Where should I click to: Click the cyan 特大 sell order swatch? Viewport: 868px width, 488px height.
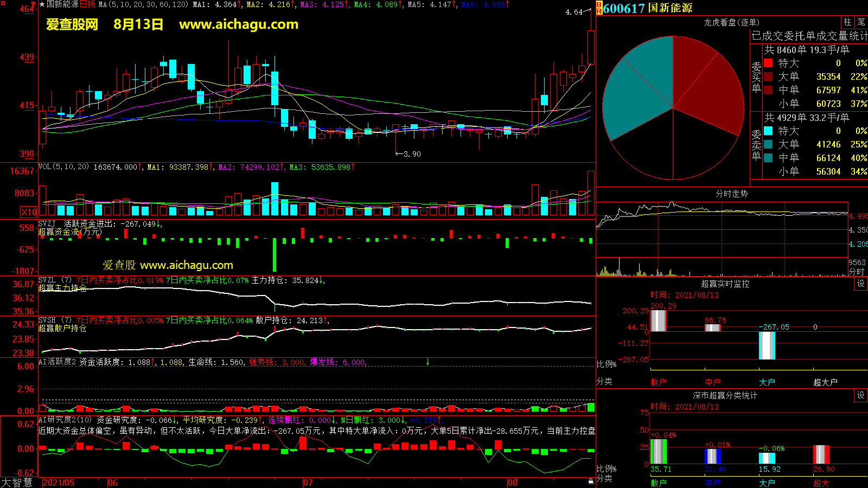768,131
